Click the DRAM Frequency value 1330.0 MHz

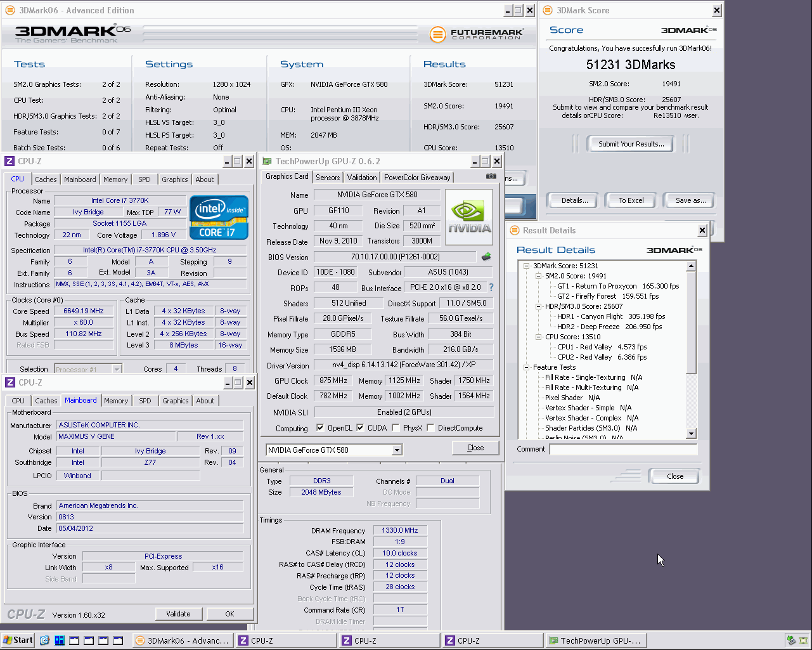pyautogui.click(x=400, y=530)
